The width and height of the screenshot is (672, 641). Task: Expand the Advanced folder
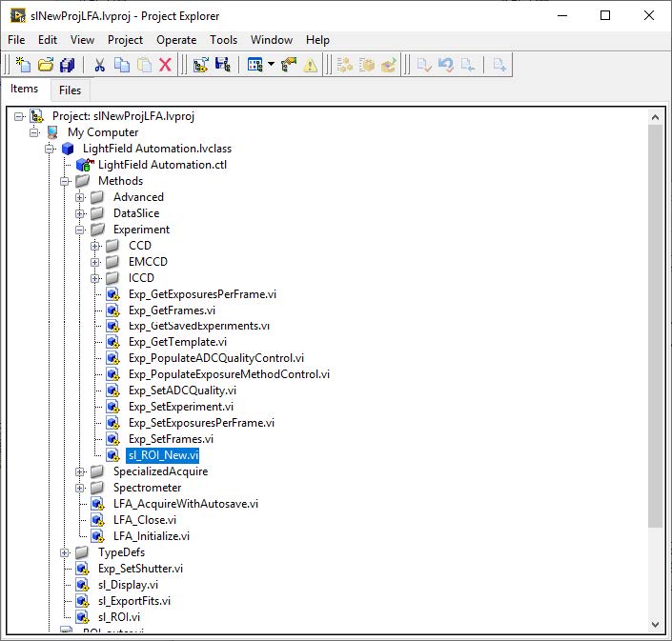pos(80,197)
